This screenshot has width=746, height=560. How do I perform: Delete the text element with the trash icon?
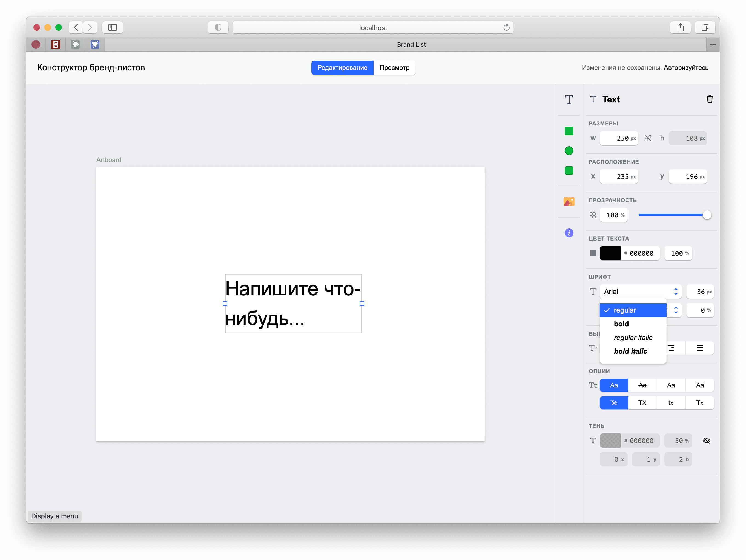[709, 99]
